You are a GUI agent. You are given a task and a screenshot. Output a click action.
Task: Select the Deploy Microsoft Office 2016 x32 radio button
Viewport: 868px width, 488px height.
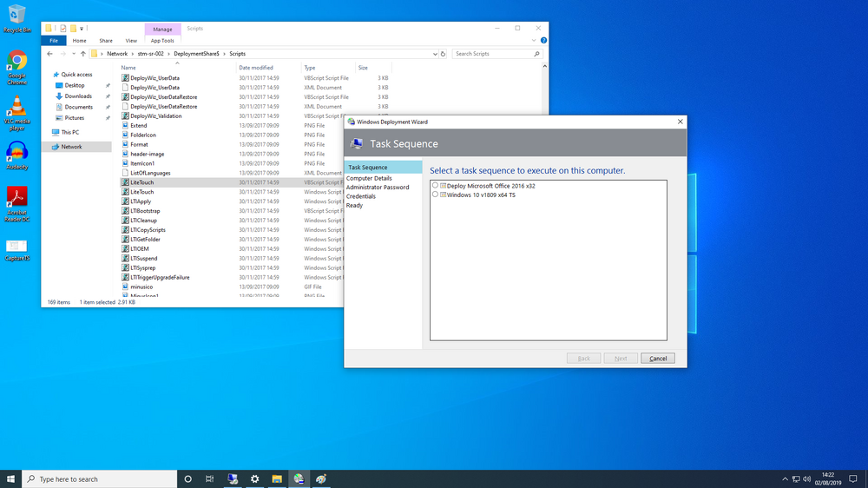(435, 186)
